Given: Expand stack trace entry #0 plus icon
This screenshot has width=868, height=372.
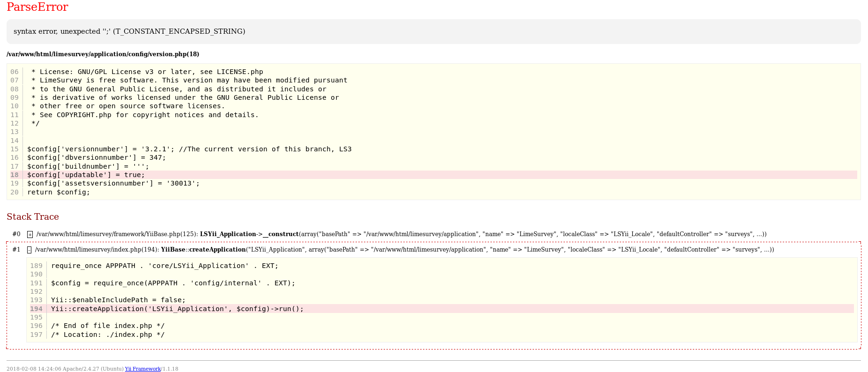Looking at the screenshot, I should 30,234.
